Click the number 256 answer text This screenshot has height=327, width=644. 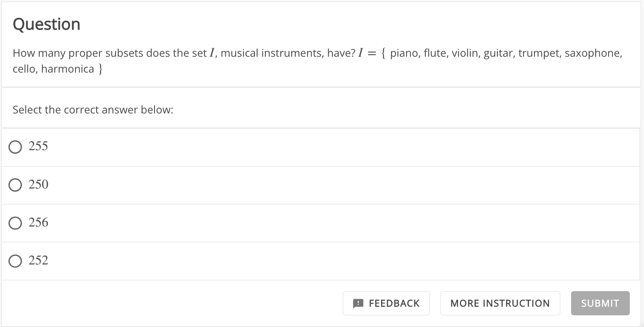tap(38, 223)
